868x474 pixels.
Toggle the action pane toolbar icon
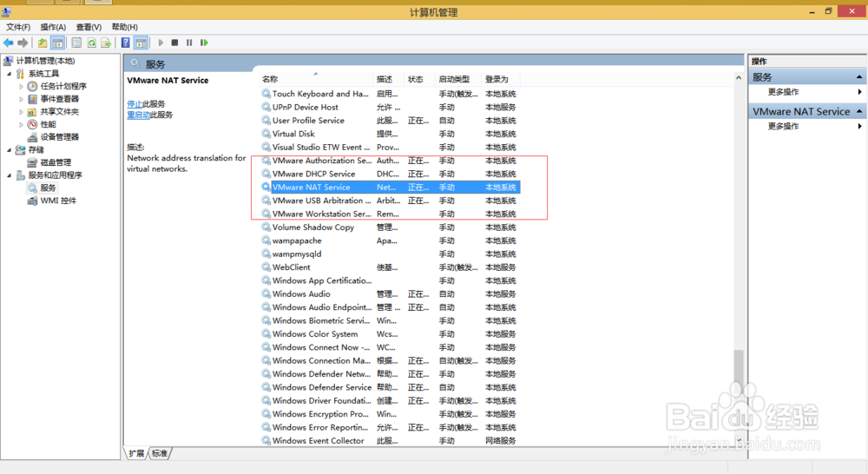141,43
